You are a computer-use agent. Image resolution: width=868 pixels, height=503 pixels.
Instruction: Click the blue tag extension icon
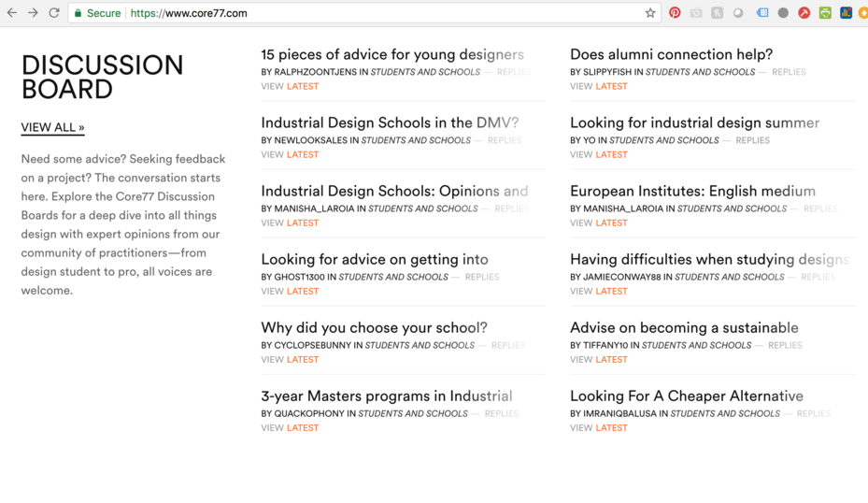761,13
